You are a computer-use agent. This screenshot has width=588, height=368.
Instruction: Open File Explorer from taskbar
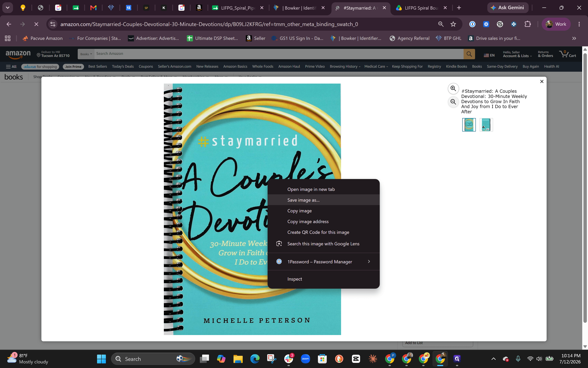tap(238, 359)
